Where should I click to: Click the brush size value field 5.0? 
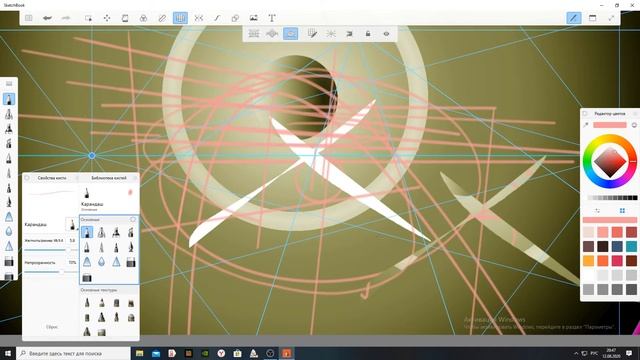click(x=72, y=241)
